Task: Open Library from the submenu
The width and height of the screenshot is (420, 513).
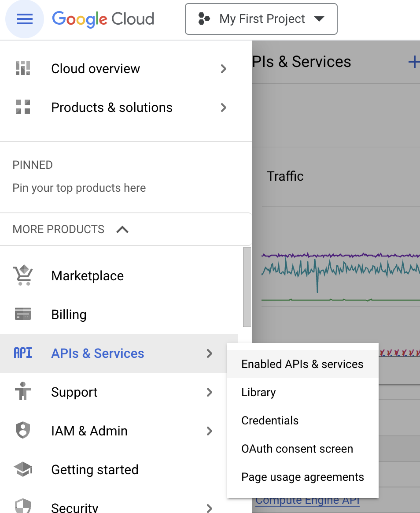Action: coord(302,392)
